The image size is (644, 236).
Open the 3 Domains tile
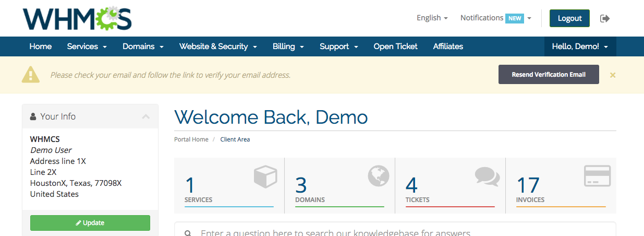coord(340,185)
